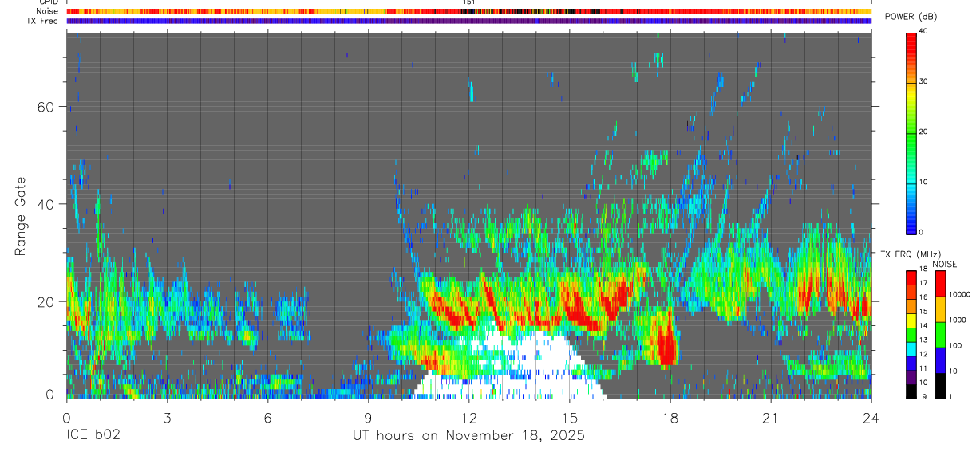Click the 1000 label in NOISE legend
Image resolution: width=980 pixels, height=452 pixels.
click(958, 320)
